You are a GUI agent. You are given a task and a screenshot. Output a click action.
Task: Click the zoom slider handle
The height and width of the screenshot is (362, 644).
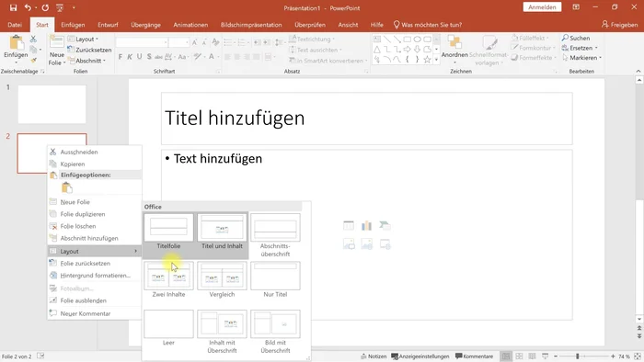coord(578,356)
